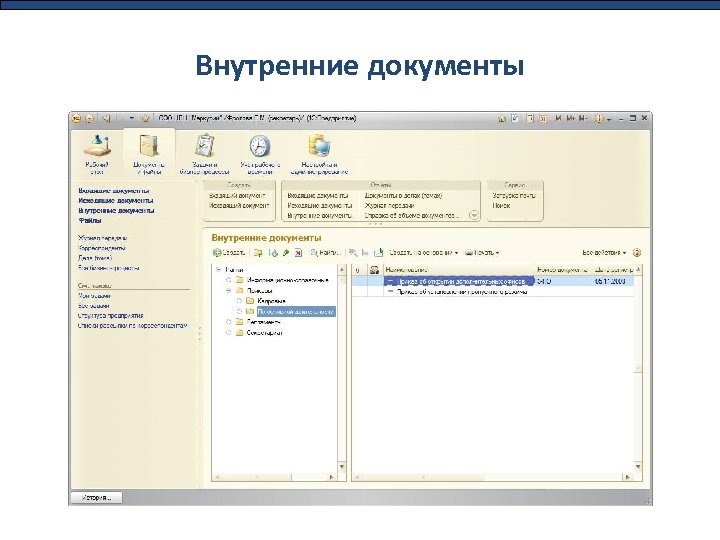Screen dimensions: 720x540
Task: Open Журнал передачи in navigation panel
Action: tap(102, 238)
